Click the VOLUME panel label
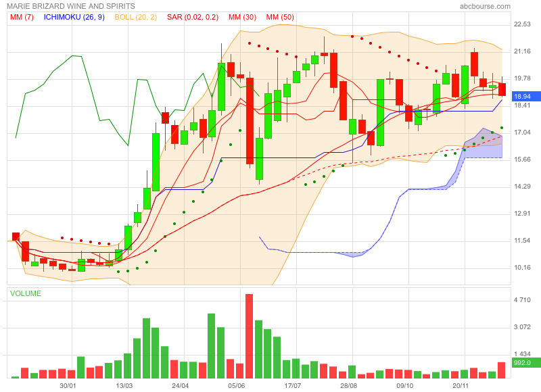The image size is (541, 392). point(26,293)
